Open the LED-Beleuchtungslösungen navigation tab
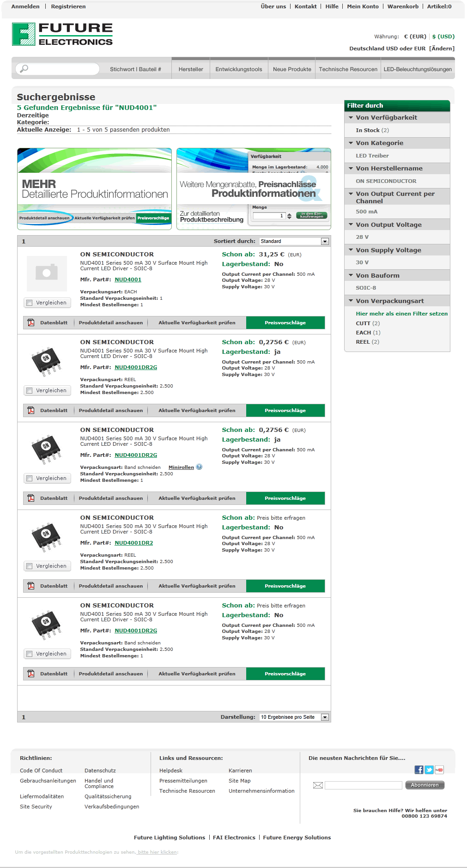The width and height of the screenshot is (467, 868). click(418, 69)
